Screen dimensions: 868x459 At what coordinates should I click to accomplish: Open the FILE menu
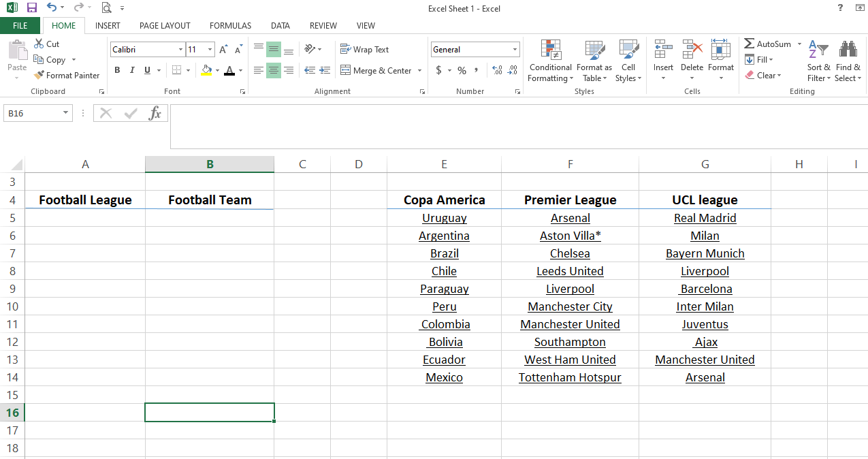(x=20, y=25)
